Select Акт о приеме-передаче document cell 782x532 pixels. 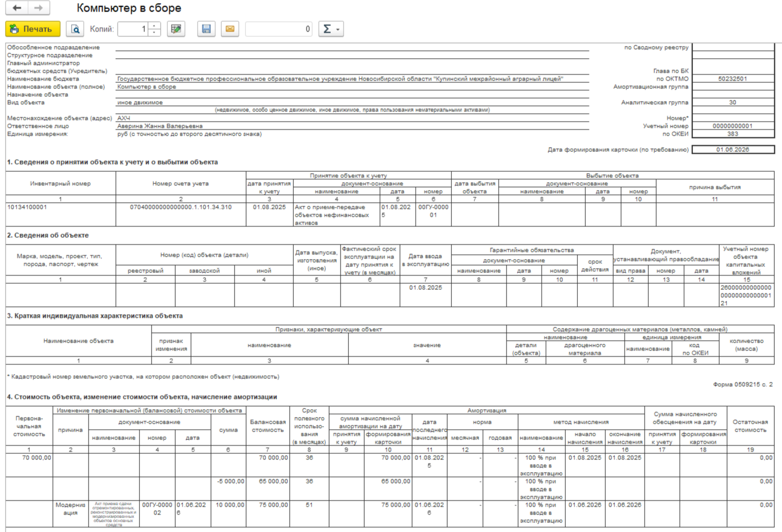click(x=336, y=215)
